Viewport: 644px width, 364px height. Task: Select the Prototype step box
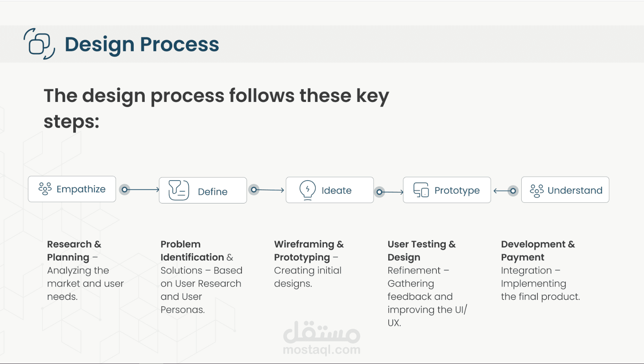click(447, 190)
